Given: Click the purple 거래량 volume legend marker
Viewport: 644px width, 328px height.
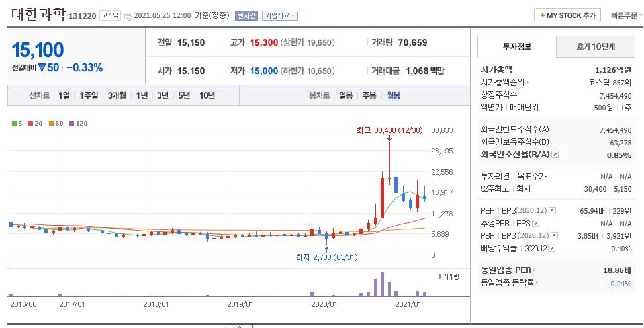Looking at the screenshot, I should pyautogui.click(x=441, y=276).
